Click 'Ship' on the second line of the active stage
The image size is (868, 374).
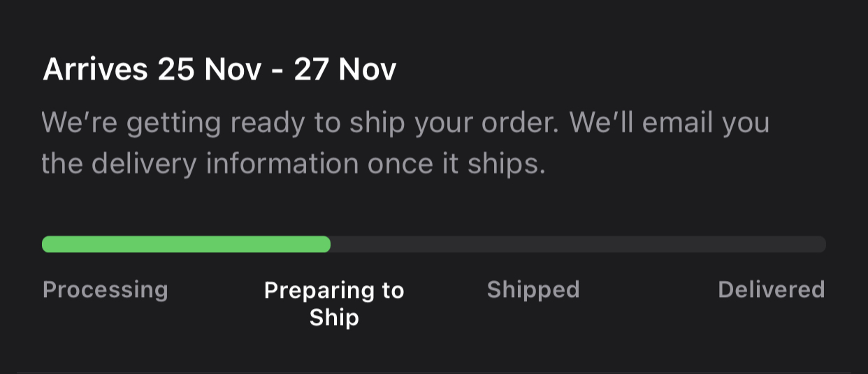point(334,317)
